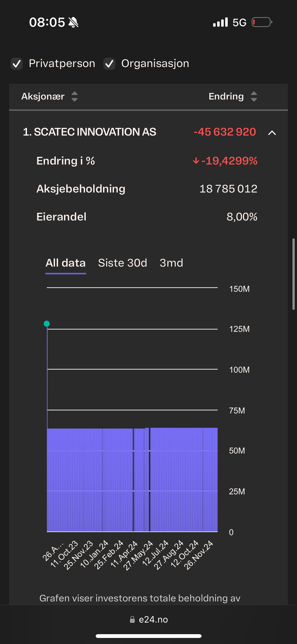Click the page vertical scrollbar

tap(293, 274)
